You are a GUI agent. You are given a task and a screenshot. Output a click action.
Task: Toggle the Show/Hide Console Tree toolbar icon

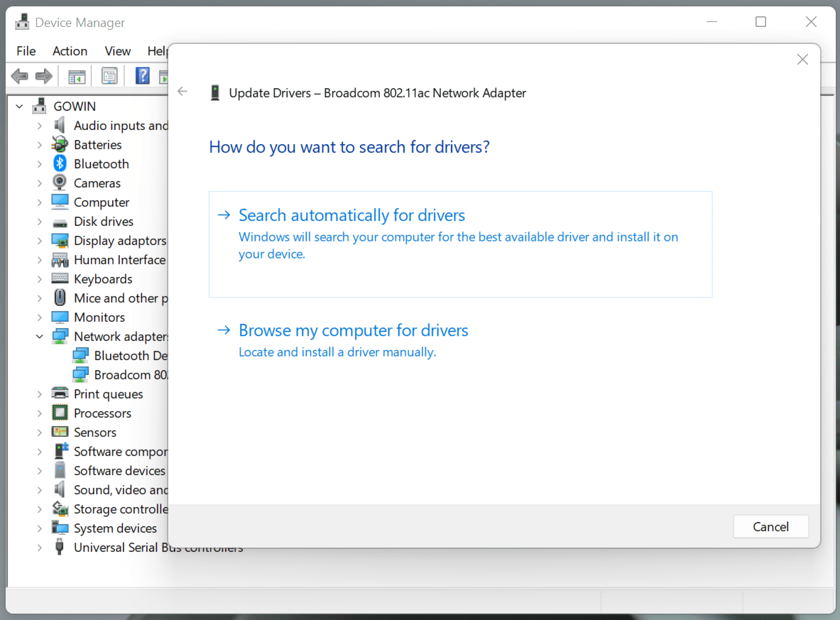(x=76, y=76)
